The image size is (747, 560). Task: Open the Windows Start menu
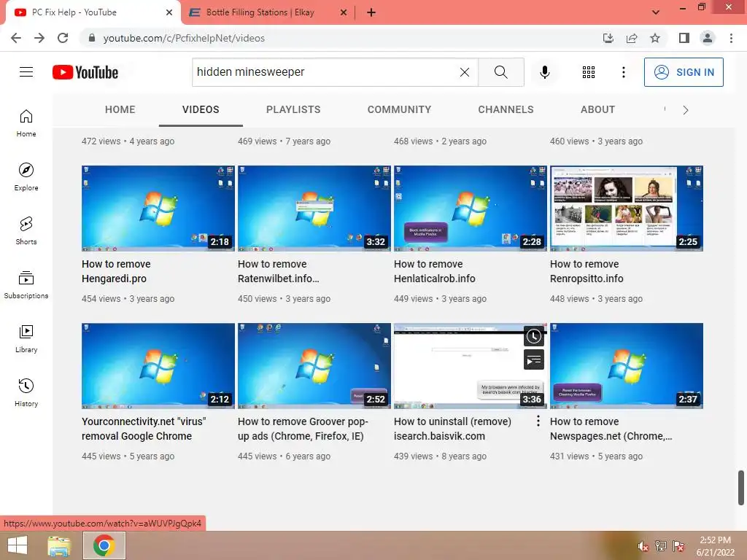(18, 545)
